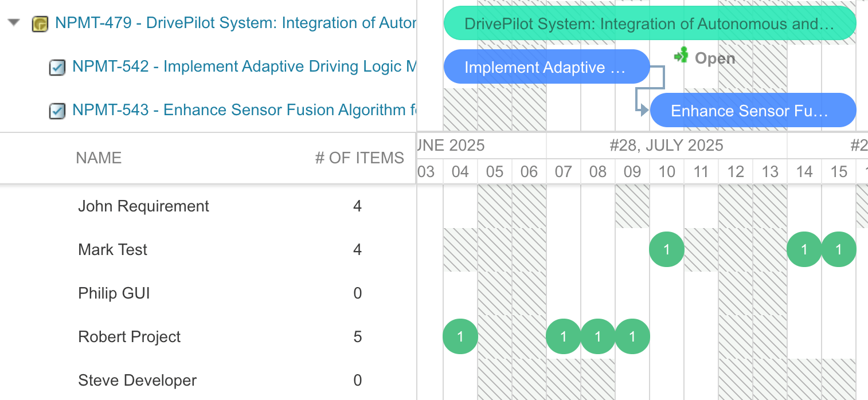The width and height of the screenshot is (868, 400).
Task: Click Robert Project's workload bubble on day 09
Action: point(632,336)
